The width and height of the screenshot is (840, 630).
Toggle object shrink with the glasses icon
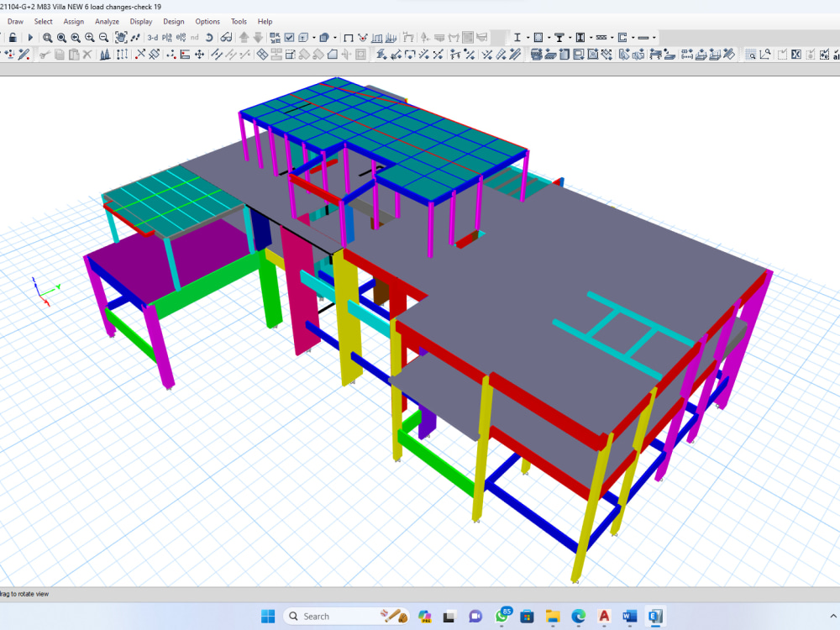click(x=225, y=37)
